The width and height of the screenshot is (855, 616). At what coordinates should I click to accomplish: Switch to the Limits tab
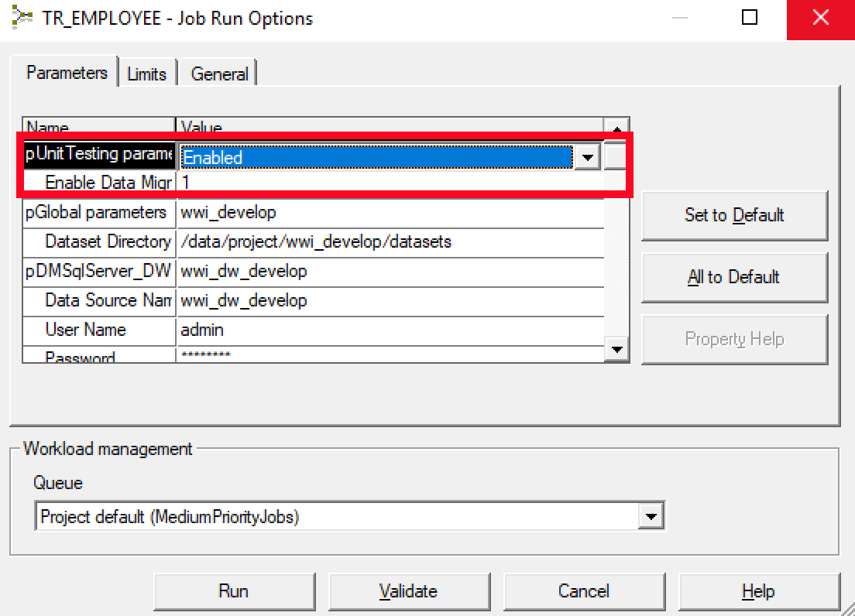click(x=147, y=73)
